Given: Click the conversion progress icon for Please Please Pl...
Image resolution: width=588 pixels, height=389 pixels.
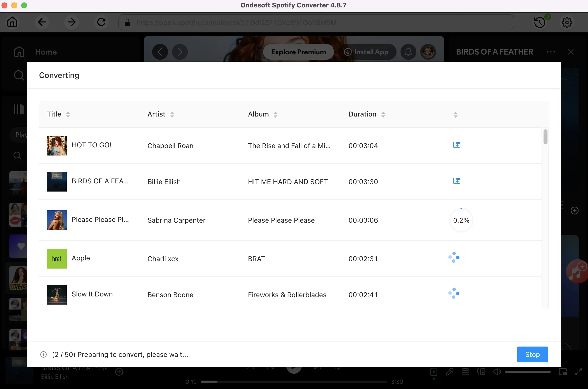Looking at the screenshot, I should click(x=460, y=220).
